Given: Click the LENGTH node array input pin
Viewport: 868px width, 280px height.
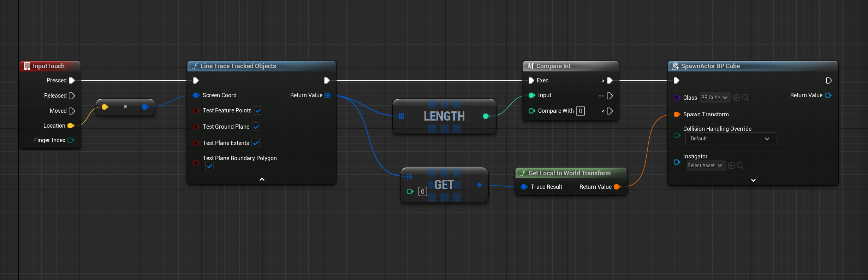Looking at the screenshot, I should coord(402,116).
